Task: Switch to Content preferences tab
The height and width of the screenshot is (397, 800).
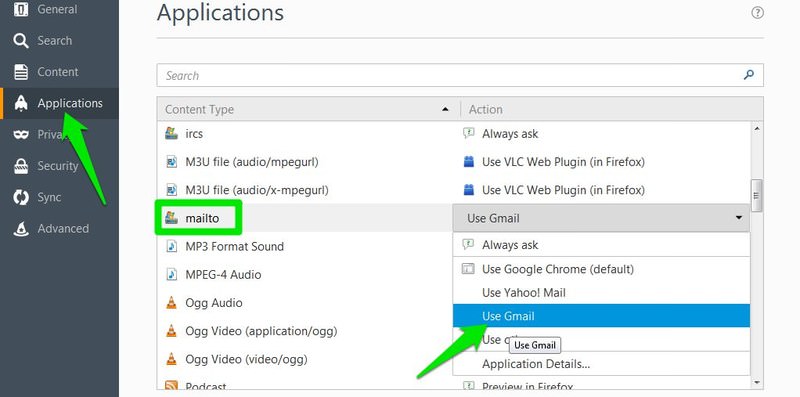Action: coord(59,72)
